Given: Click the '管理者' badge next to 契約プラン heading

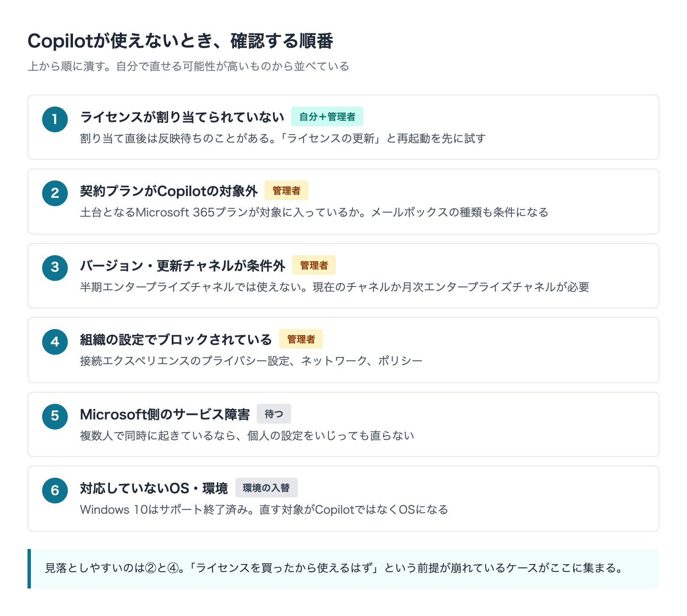Looking at the screenshot, I should pos(286,190).
